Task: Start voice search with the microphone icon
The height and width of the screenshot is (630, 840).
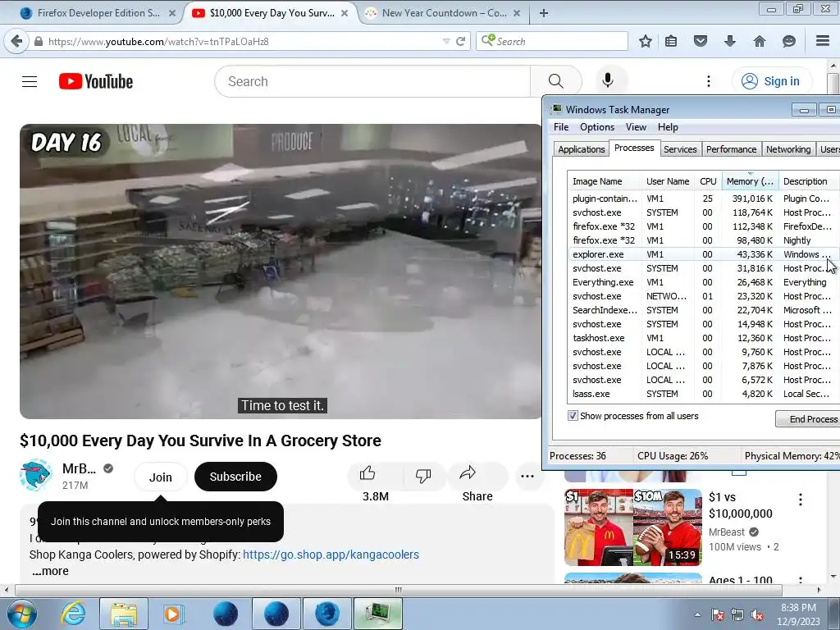Action: [x=608, y=81]
